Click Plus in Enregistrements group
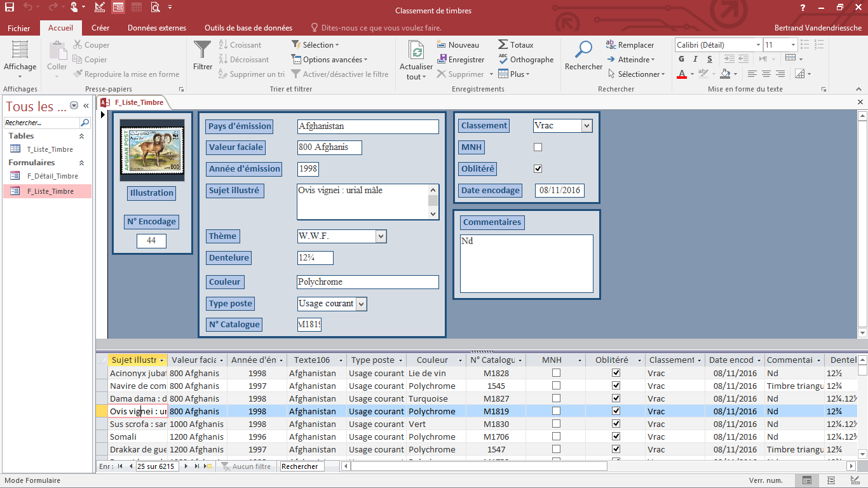 (x=513, y=74)
